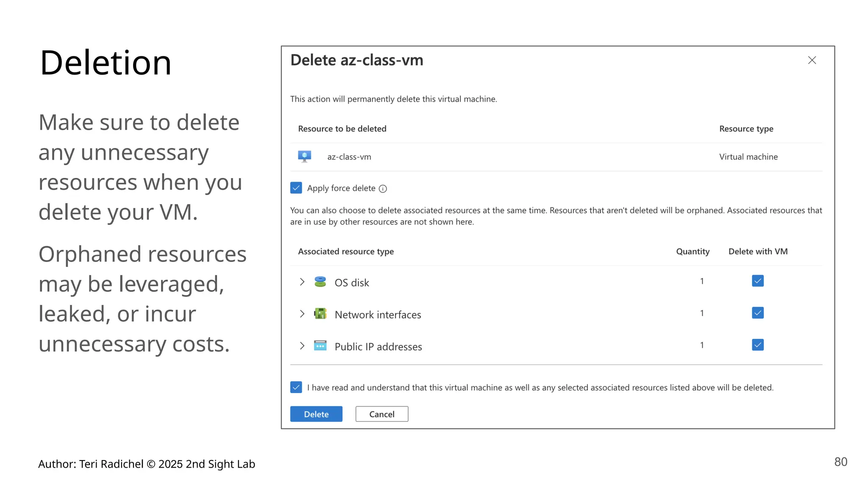Toggle the 'I have read and understand' checkbox
This screenshot has height=488, width=868.
[296, 387]
